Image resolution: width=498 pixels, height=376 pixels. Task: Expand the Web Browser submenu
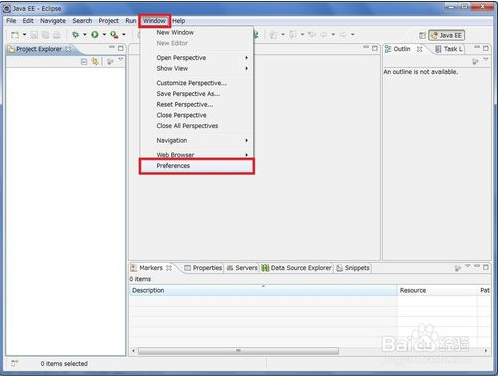(x=197, y=155)
